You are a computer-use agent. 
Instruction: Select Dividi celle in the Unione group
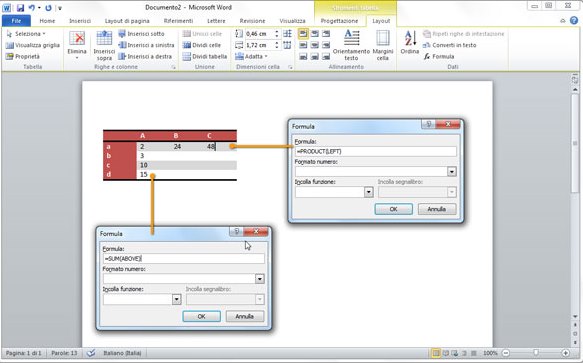[202, 45]
